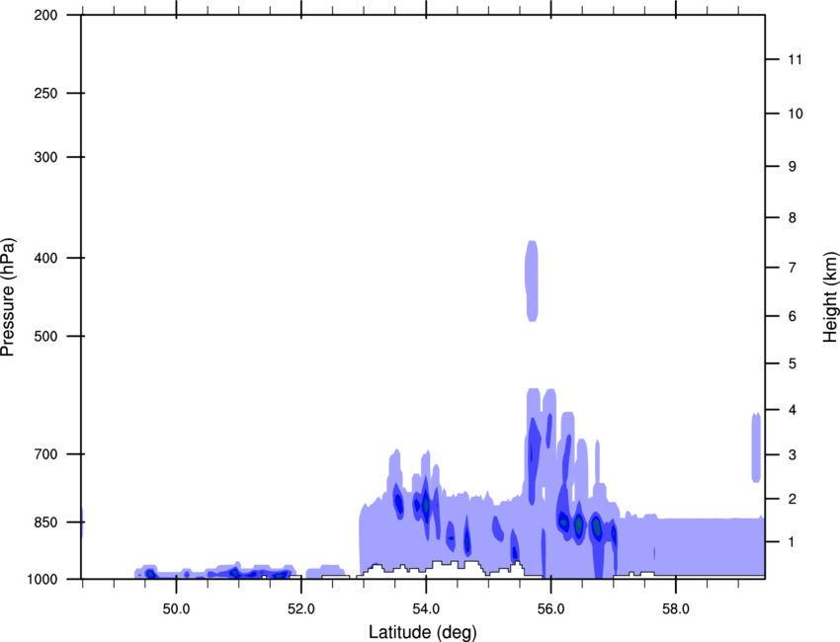
Task: Click the isolated contour blob near 400 hPa
Action: coord(532,281)
